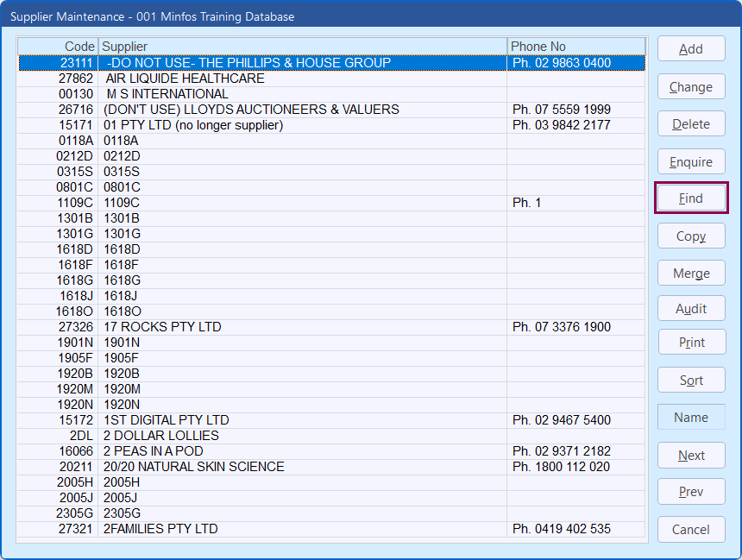Copy the selected supplier
Screen dimensions: 742x560
(x=691, y=236)
